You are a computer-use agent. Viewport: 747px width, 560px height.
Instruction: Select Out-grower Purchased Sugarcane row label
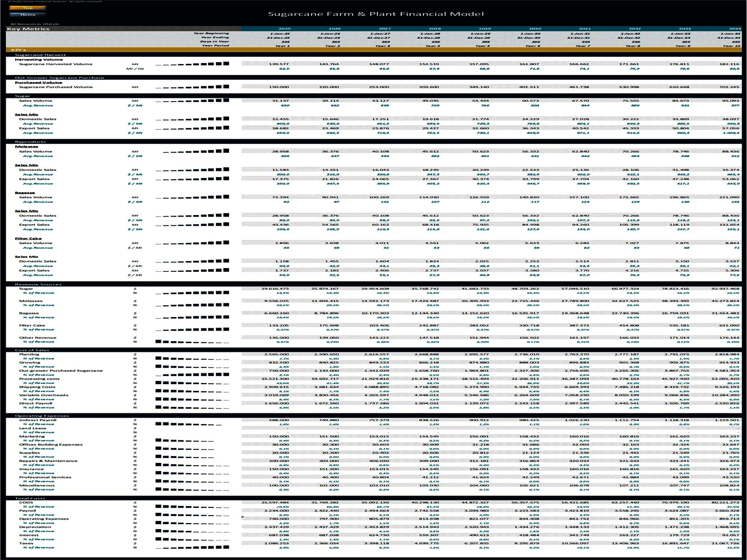[x=61, y=371]
